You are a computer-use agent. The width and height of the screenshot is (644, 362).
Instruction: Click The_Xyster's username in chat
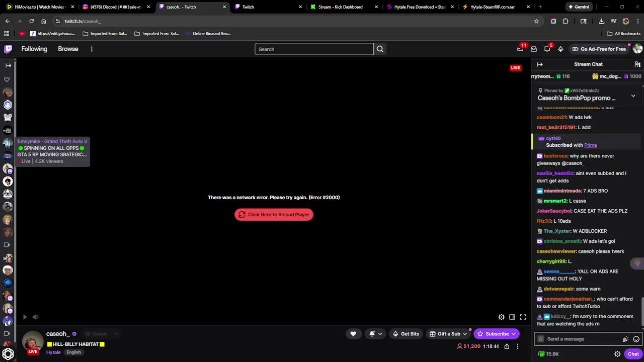pyautogui.click(x=557, y=231)
